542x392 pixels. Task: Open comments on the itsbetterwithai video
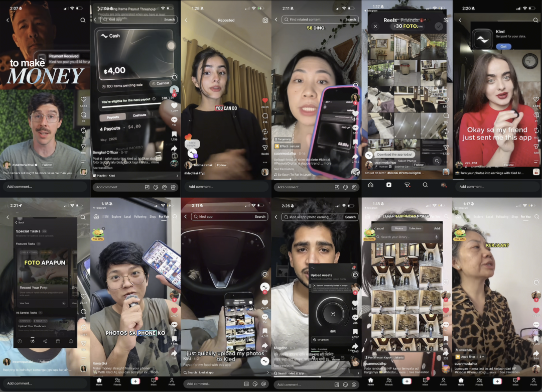click(83, 115)
